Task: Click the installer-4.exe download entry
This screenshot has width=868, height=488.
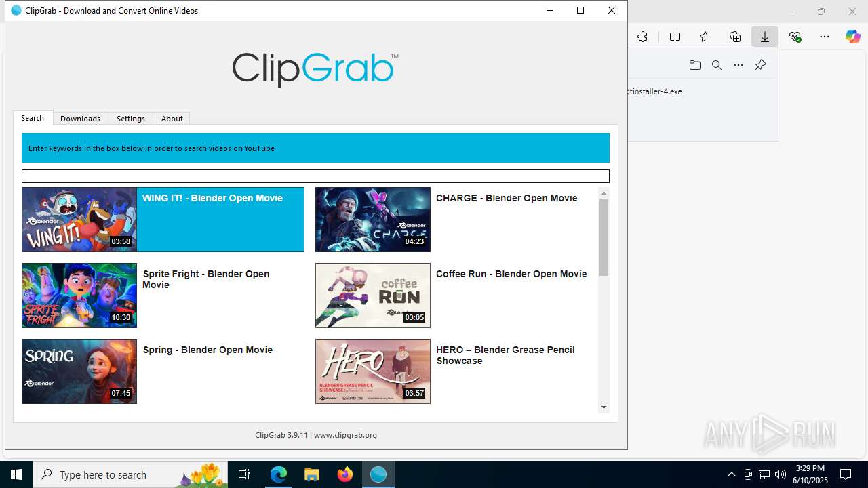Action: coord(655,91)
